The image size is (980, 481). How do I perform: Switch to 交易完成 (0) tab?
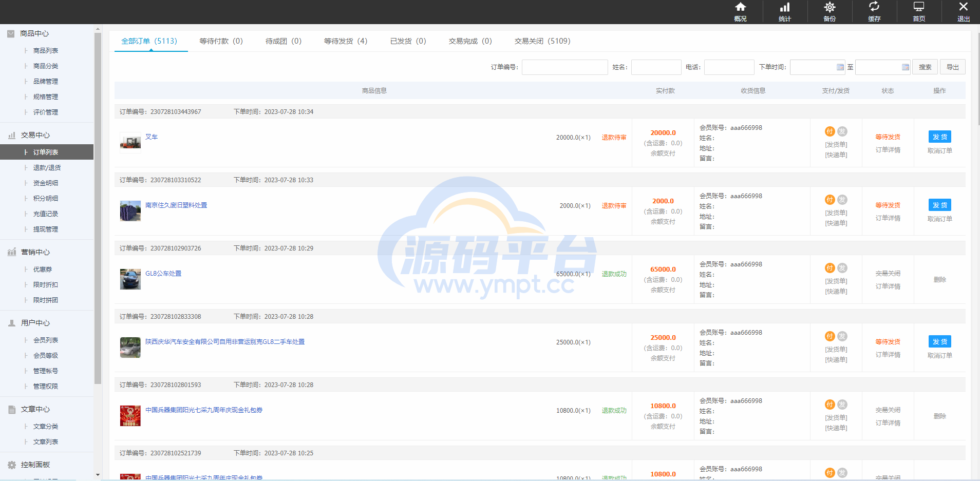coord(470,41)
